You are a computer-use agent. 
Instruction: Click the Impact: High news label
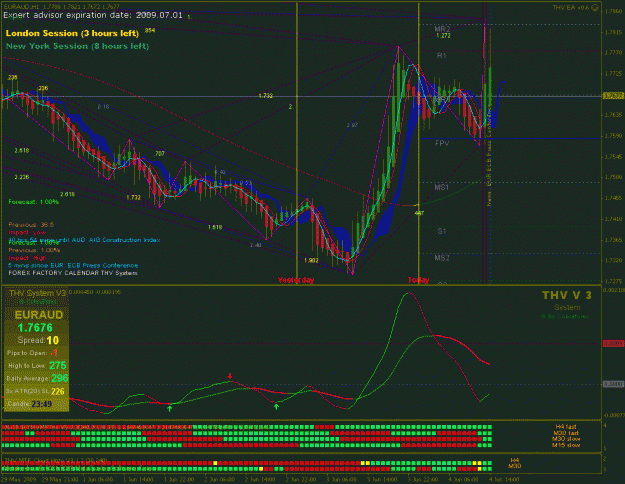28,258
